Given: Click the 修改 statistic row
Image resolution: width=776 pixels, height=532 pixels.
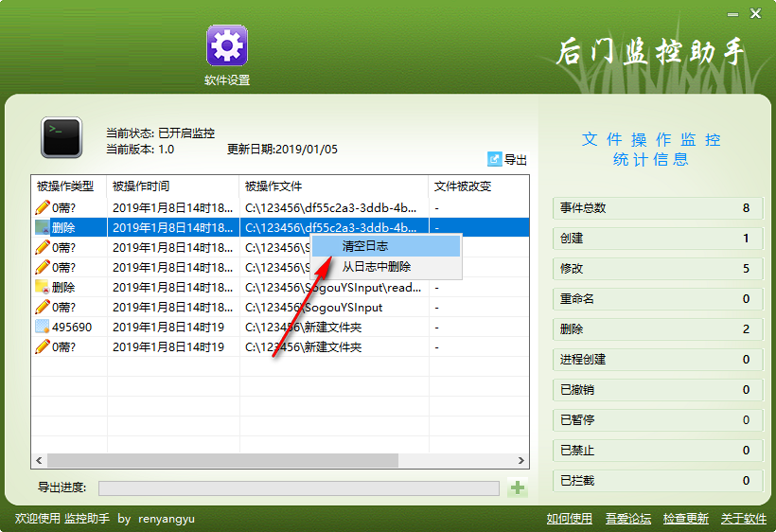Looking at the screenshot, I should pos(658,268).
